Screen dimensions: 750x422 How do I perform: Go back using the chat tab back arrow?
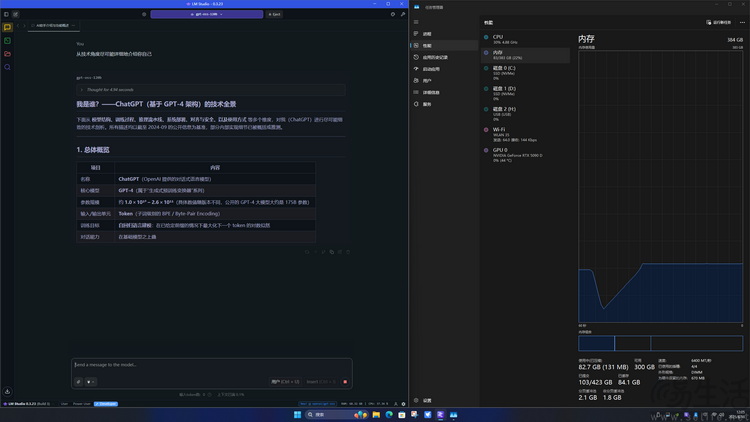18,25
